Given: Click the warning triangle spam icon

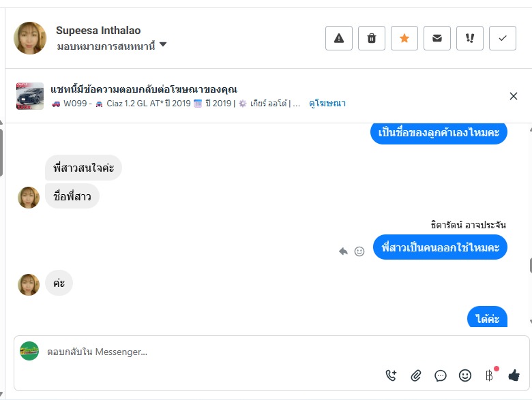Looking at the screenshot, I should pyautogui.click(x=339, y=38).
